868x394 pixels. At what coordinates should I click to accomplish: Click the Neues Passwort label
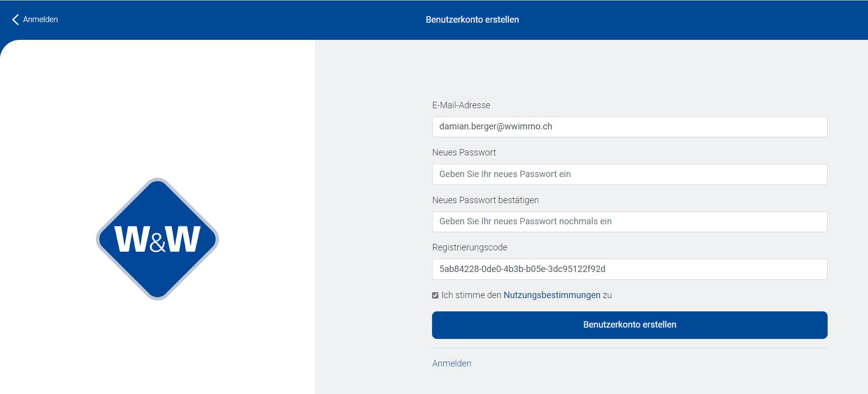pyautogui.click(x=464, y=152)
